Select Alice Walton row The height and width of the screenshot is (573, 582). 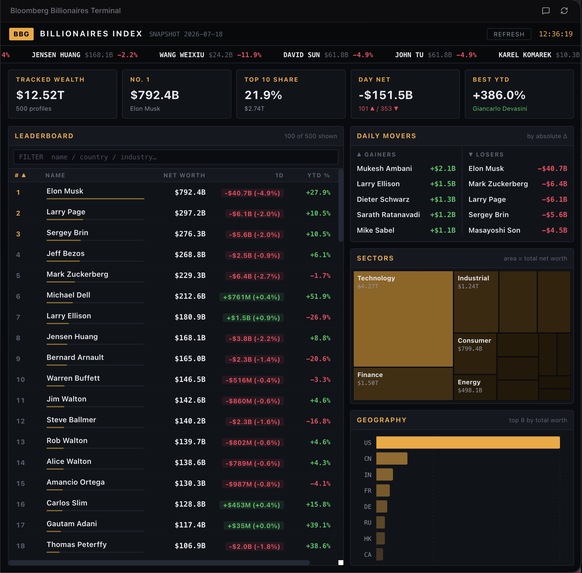pos(174,462)
